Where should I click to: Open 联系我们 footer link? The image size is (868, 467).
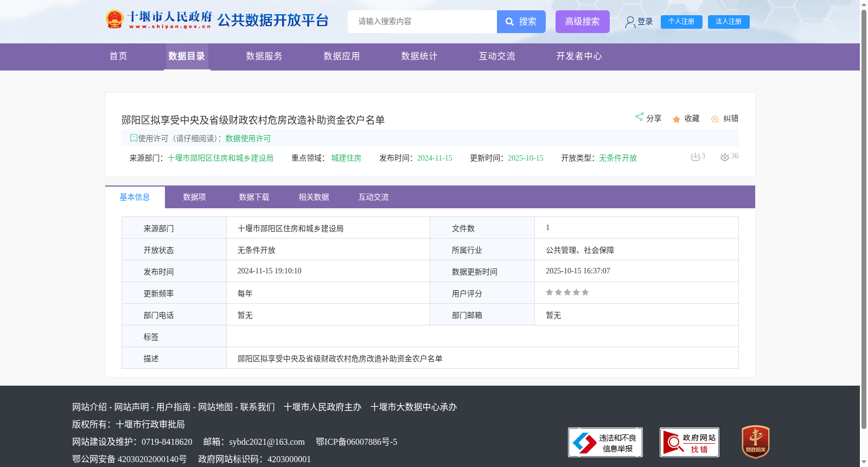(x=258, y=407)
